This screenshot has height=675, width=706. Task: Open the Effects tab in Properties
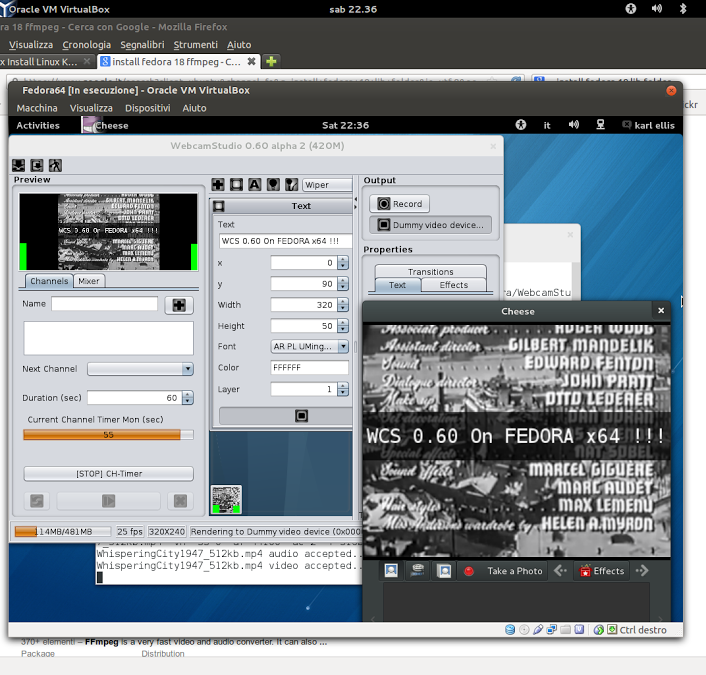[453, 285]
